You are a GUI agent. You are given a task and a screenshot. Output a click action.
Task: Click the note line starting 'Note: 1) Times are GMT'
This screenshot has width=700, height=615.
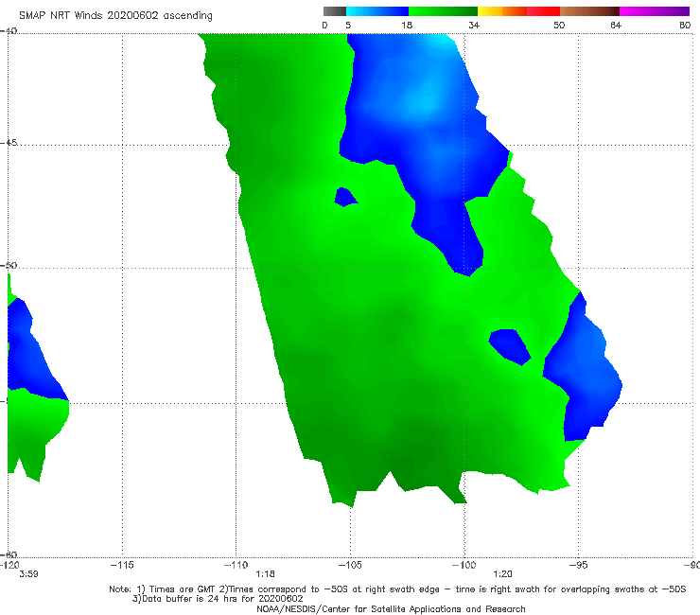coord(397,589)
